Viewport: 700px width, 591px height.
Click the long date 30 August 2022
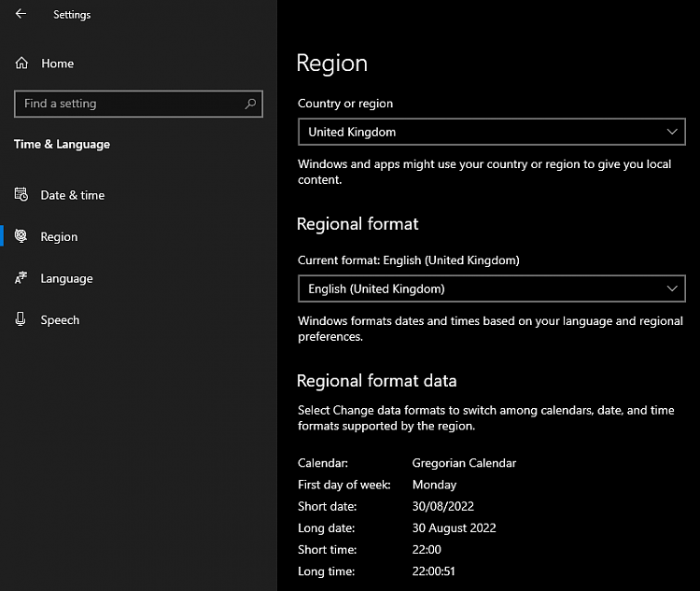point(454,528)
